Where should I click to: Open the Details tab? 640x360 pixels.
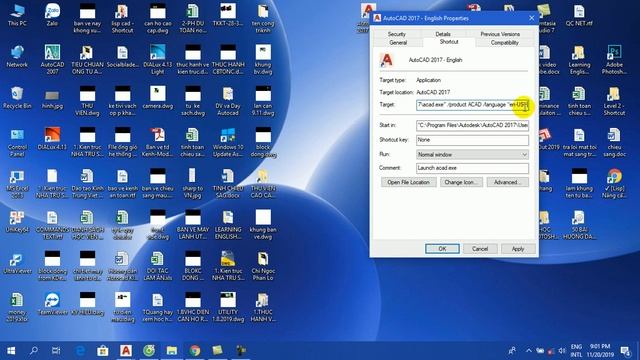pyautogui.click(x=443, y=34)
